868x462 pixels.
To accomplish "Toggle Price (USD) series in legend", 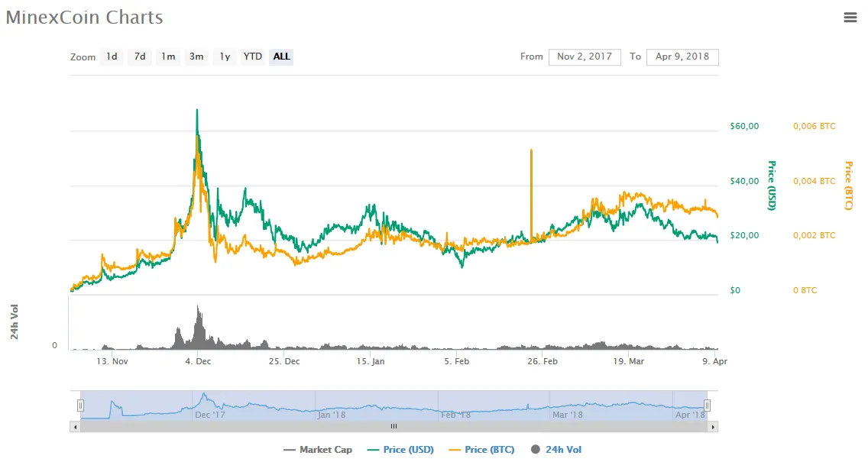I will point(400,449).
